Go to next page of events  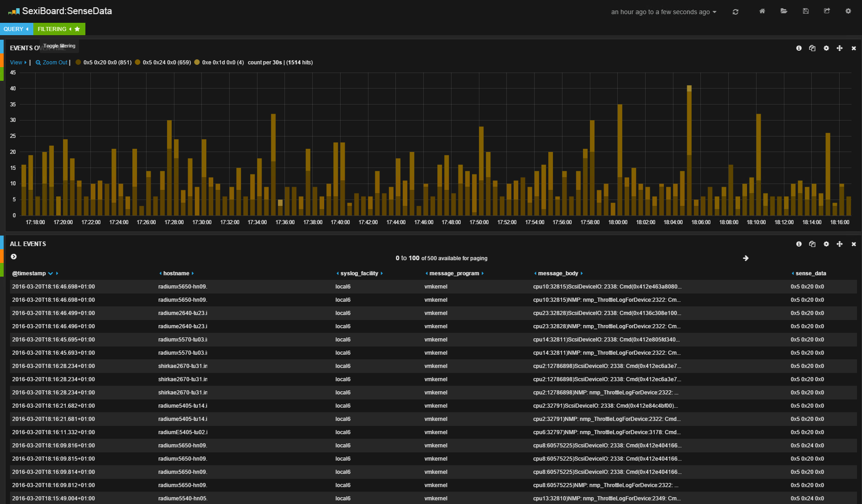[746, 258]
